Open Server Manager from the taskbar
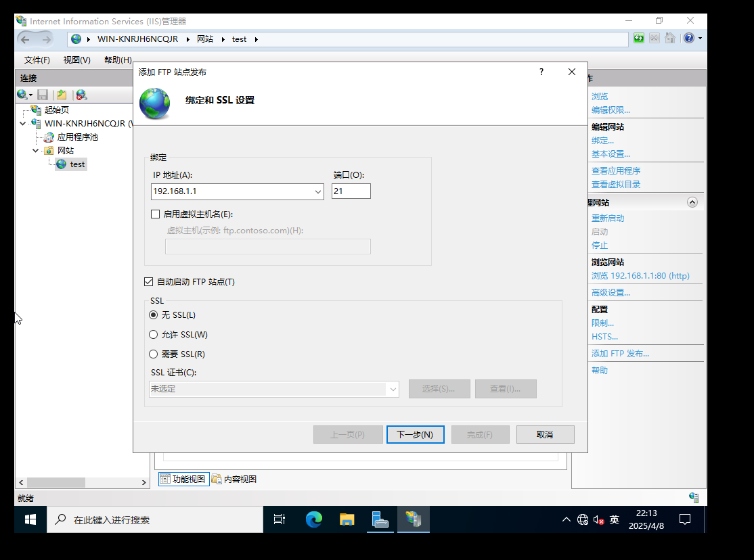 380,519
